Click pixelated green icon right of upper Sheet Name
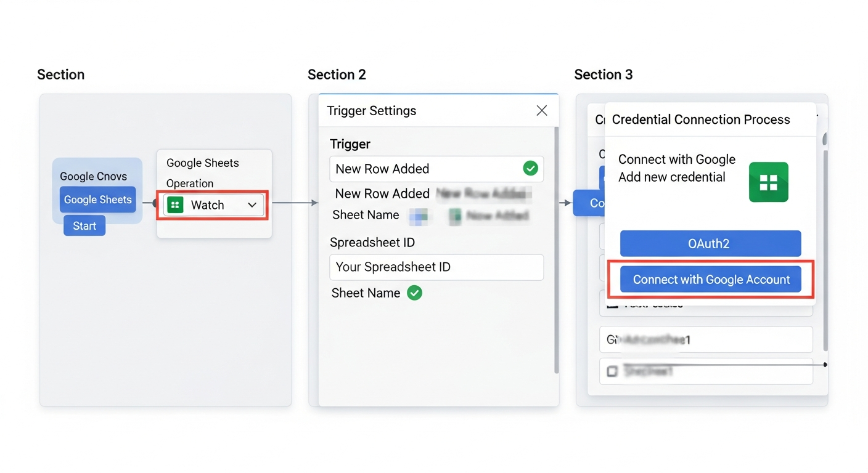 tap(456, 216)
